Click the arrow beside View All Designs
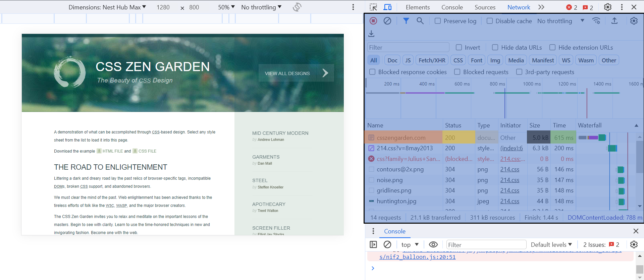 (325, 73)
